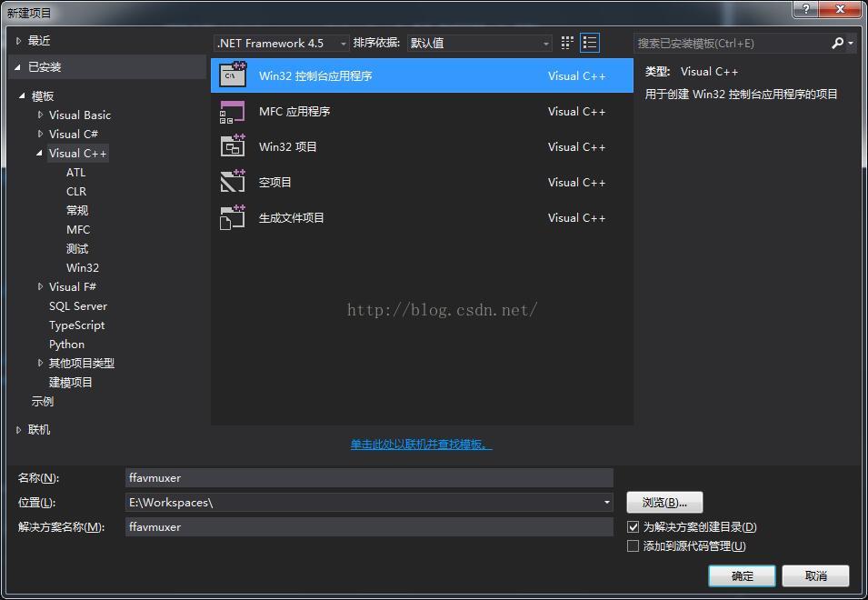Collapse the 已安装 section
The width and height of the screenshot is (868, 600).
click(17, 67)
